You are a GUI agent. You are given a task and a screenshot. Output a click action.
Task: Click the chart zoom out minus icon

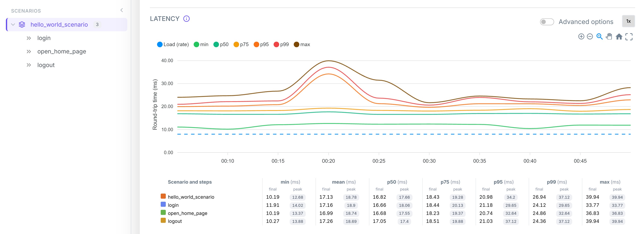point(590,37)
